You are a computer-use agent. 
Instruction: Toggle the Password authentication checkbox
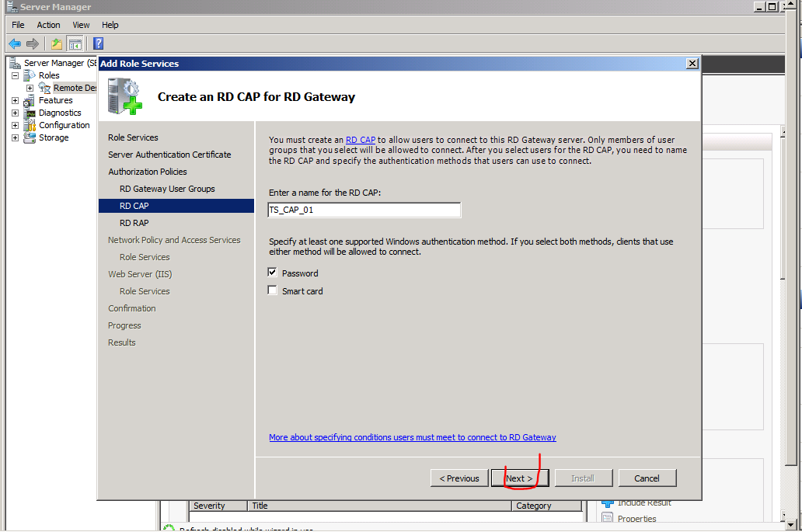(x=272, y=273)
